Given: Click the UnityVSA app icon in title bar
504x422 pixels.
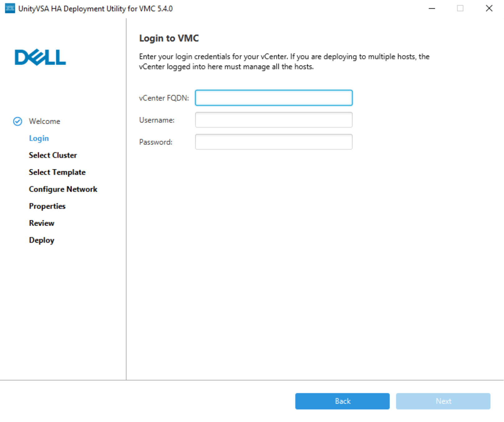Looking at the screenshot, I should (10, 8).
